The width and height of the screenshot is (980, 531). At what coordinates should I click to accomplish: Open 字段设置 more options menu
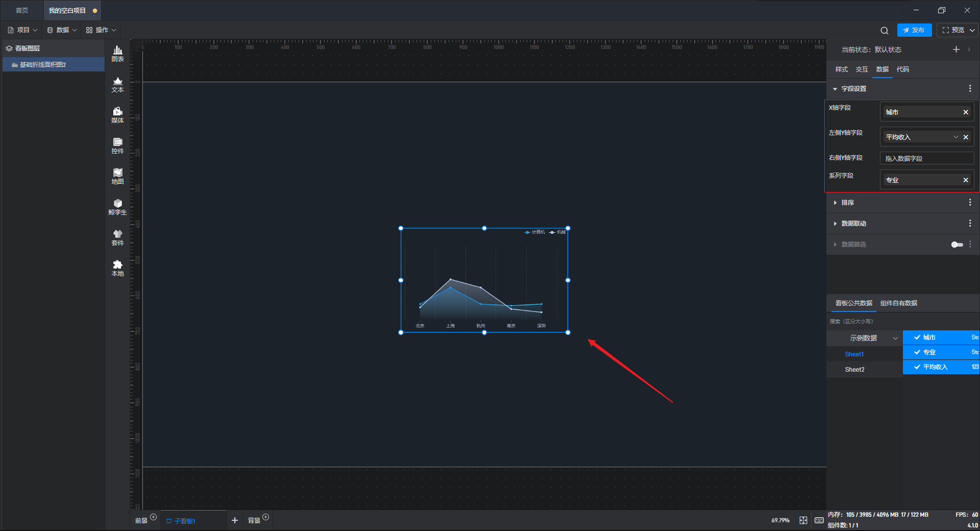coord(970,88)
